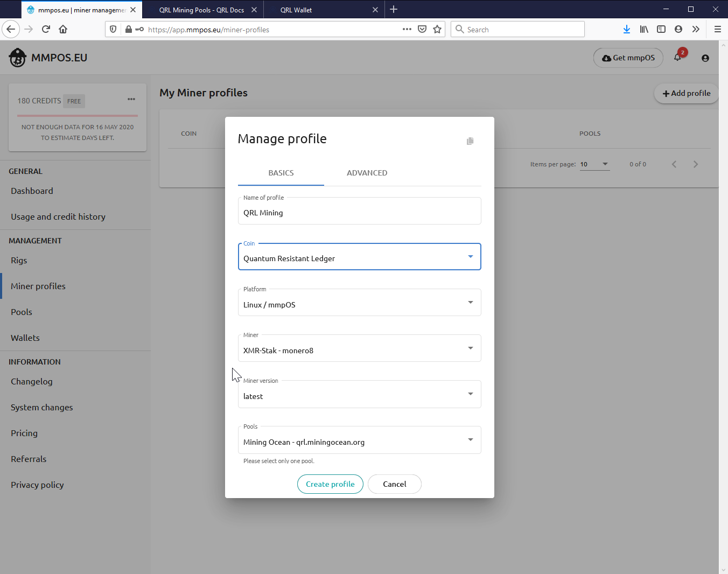Switch to QRL Mining Pools - QRL Docs tab
Viewport: 728px width, 574px height.
(x=202, y=10)
